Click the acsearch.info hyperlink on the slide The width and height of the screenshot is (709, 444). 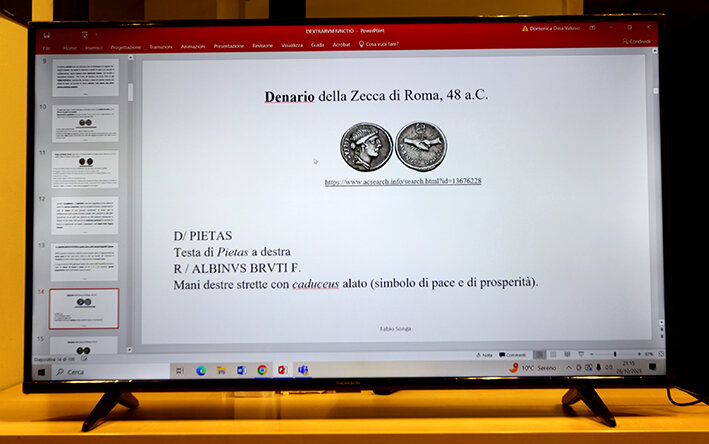pyautogui.click(x=403, y=181)
